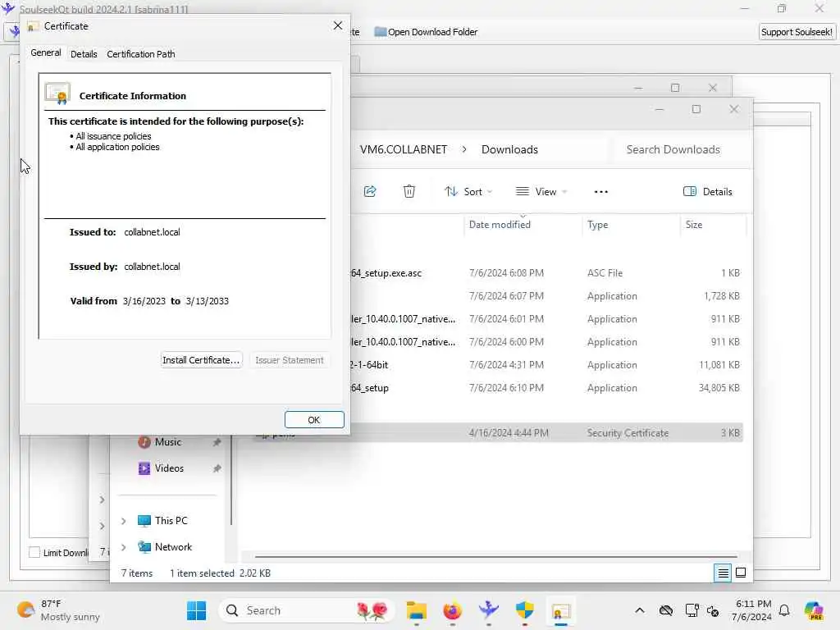
Task: Unpin the Videos quick access pin
Action: [x=217, y=468]
